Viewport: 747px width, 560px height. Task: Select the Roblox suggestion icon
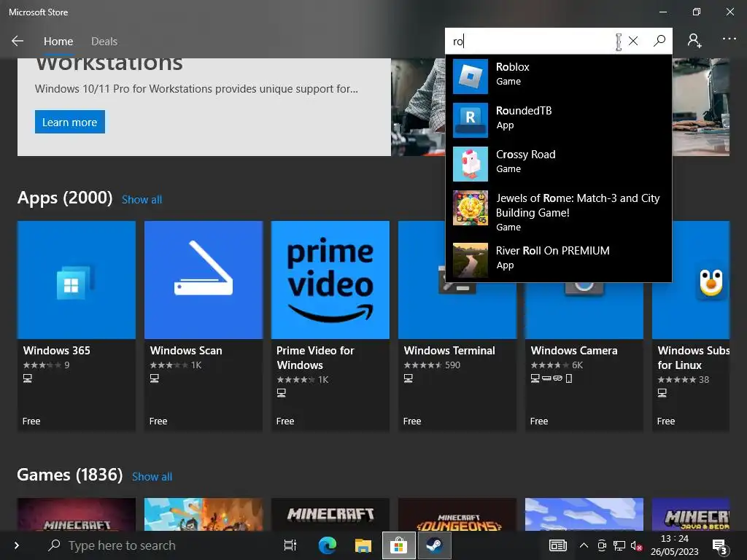point(471,76)
